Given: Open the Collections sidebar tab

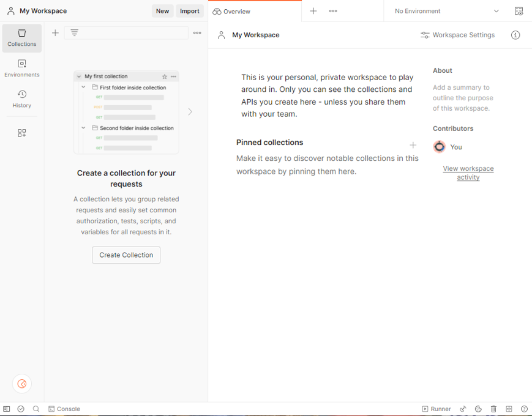Looking at the screenshot, I should pyautogui.click(x=21, y=38).
